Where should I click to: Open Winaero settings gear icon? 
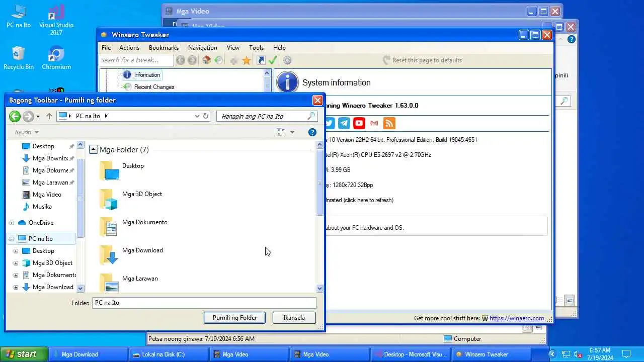[x=287, y=60]
